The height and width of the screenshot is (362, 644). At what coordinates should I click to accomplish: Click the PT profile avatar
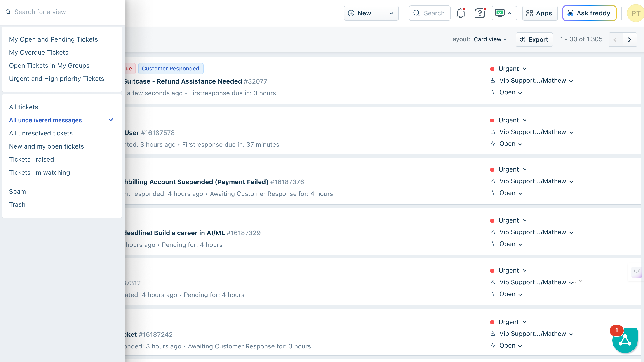[635, 13]
